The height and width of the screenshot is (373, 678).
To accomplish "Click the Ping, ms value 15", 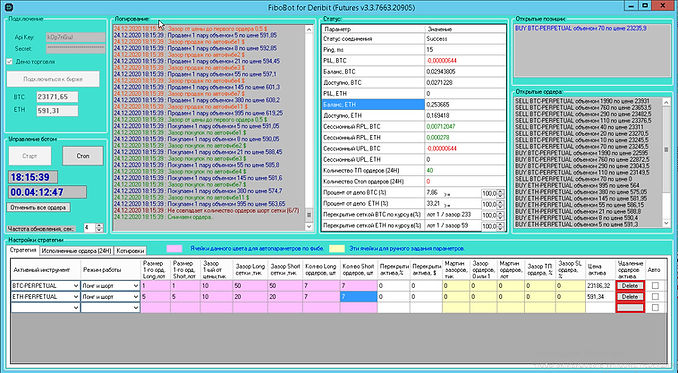I will [429, 50].
